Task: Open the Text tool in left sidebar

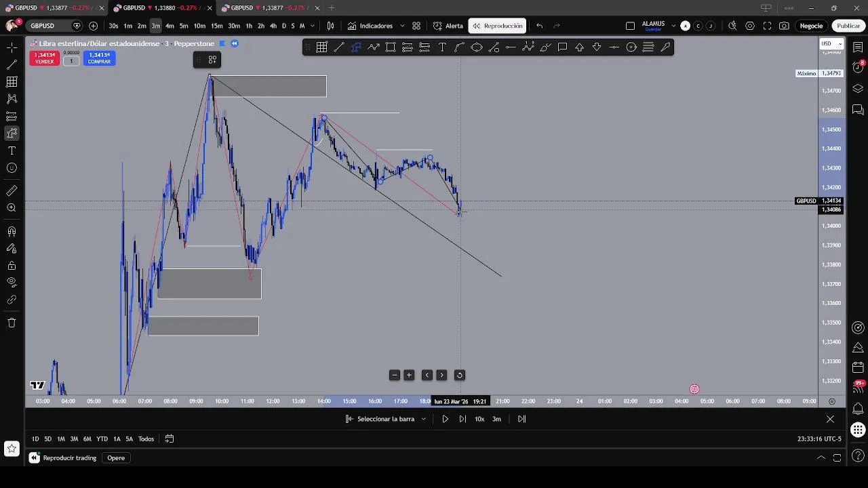Action: [12, 150]
